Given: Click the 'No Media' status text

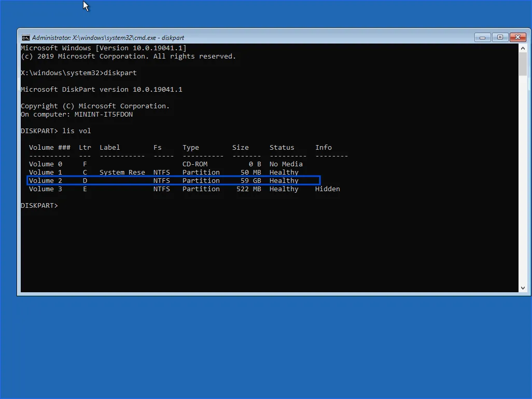Looking at the screenshot, I should pyautogui.click(x=286, y=164).
